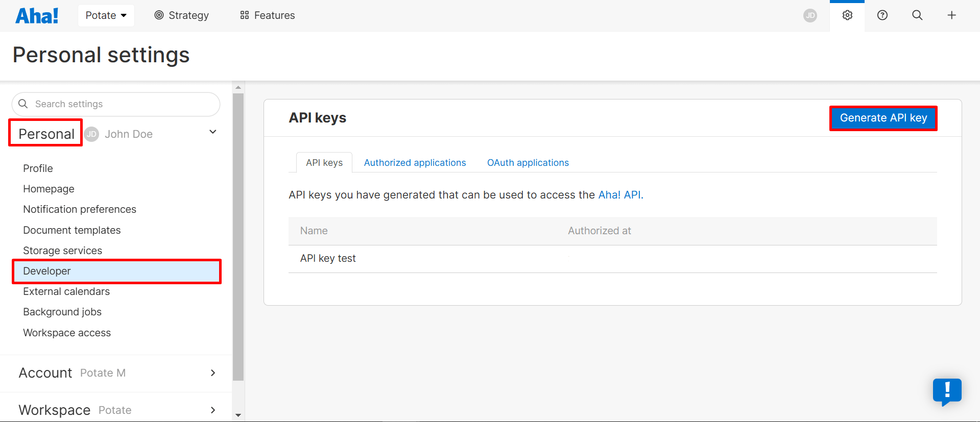The image size is (980, 422).
Task: Click the search magnifier icon in top bar
Action: [x=917, y=15]
